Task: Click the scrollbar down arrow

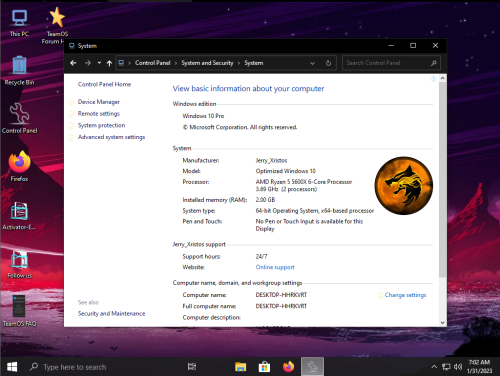Action: click(442, 323)
